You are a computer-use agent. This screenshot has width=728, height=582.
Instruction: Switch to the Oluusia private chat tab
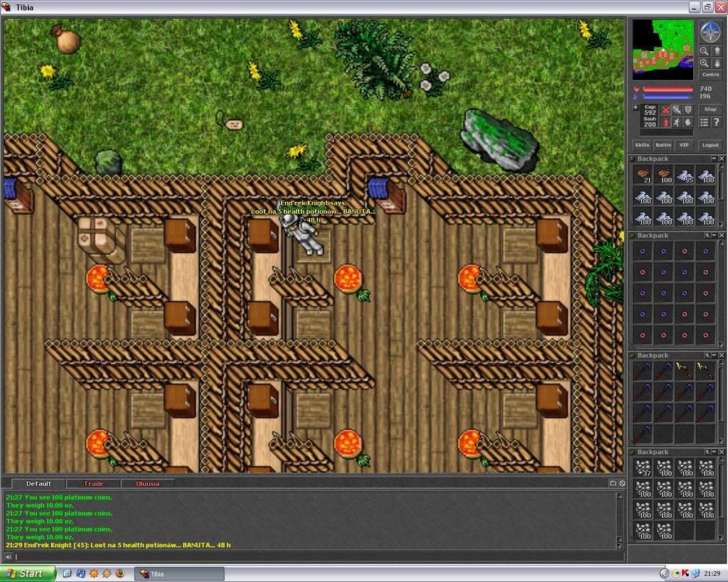coord(148,484)
